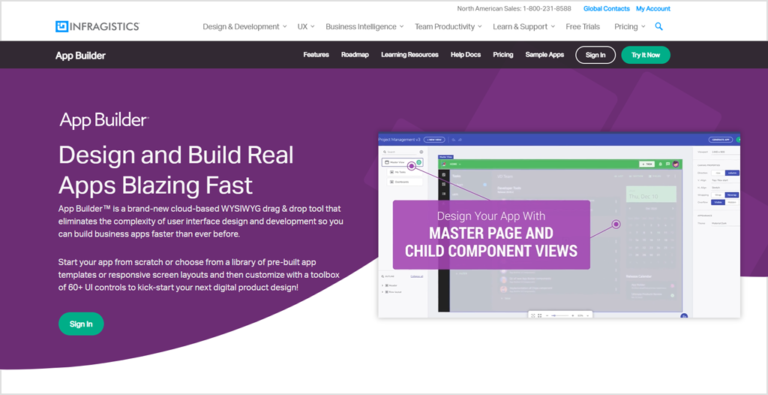This screenshot has width=768, height=395.
Task: Open the top Pricing dropdown
Action: pyautogui.click(x=629, y=26)
